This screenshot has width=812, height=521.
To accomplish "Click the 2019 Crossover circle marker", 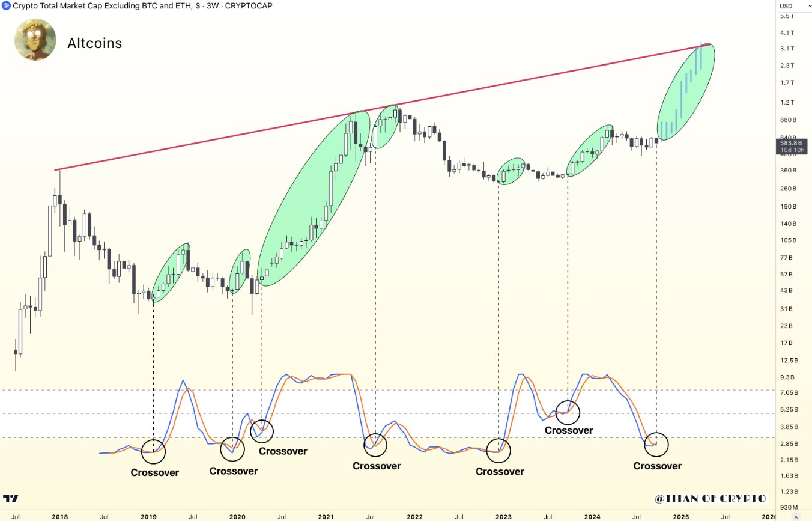I will coord(153,451).
